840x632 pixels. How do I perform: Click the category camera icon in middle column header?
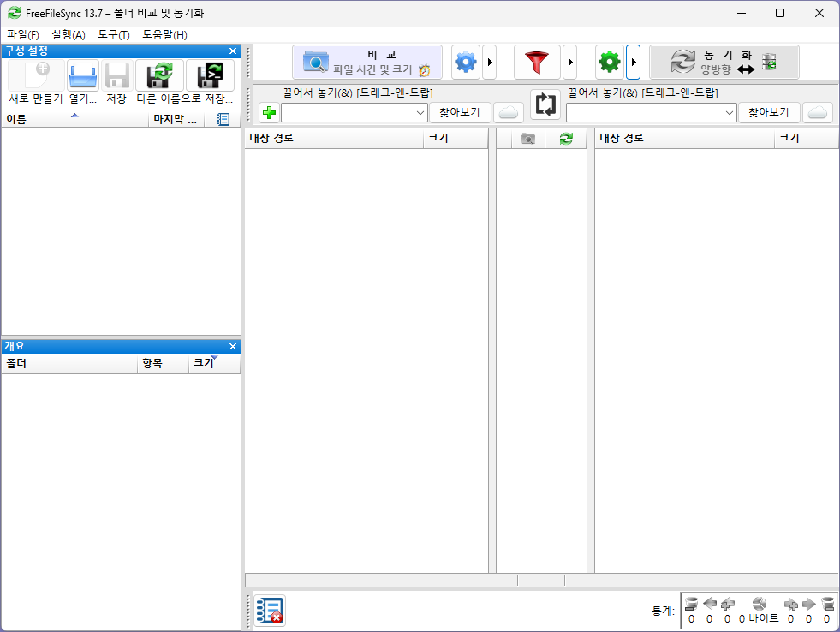coord(528,139)
